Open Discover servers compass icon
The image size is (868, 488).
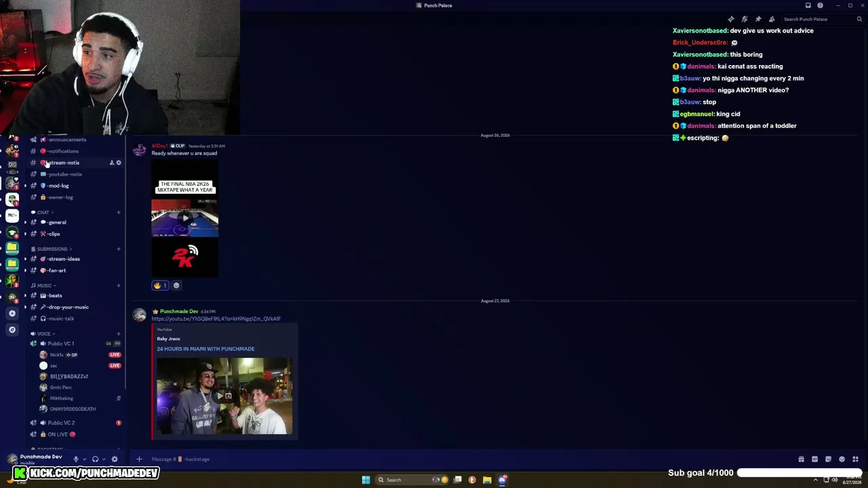coord(12,329)
